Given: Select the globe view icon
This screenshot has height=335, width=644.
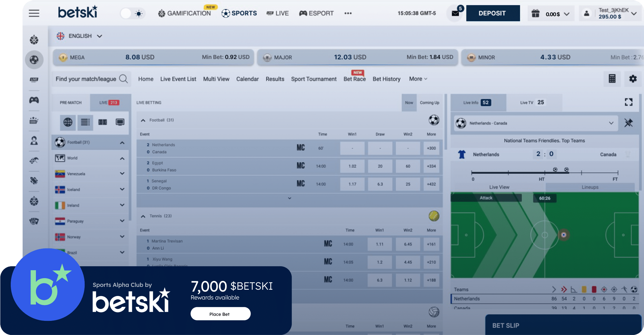Looking at the screenshot, I should tap(68, 122).
